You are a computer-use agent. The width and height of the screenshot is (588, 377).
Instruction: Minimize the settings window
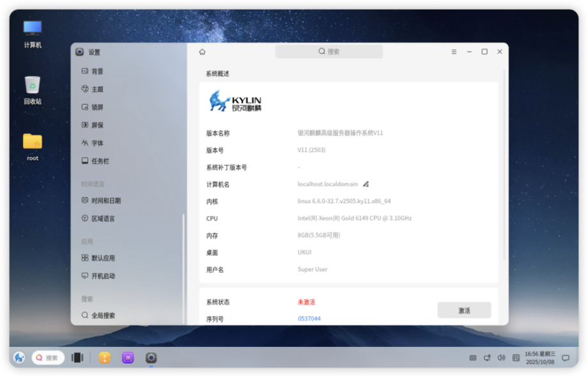pyautogui.click(x=469, y=52)
